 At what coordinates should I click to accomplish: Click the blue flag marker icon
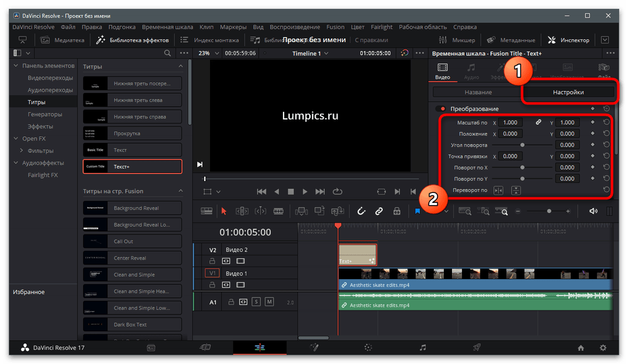point(417,212)
